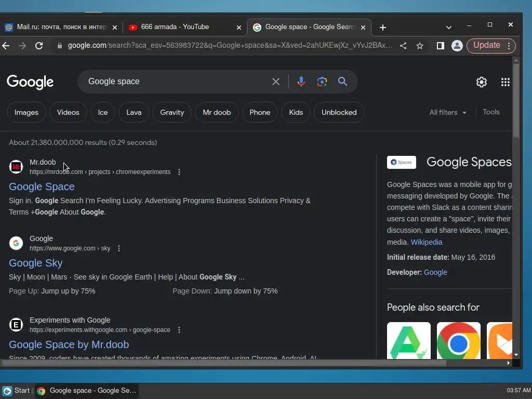Filter results by Videos
This screenshot has width=532, height=399.
(x=68, y=112)
